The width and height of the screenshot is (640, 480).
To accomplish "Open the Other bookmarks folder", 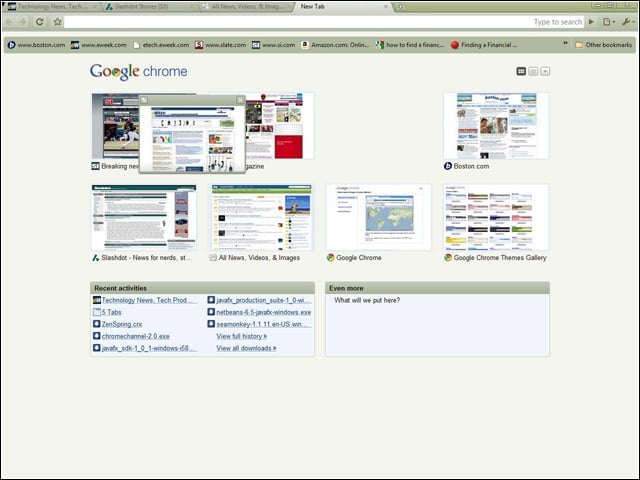I will (x=604, y=45).
